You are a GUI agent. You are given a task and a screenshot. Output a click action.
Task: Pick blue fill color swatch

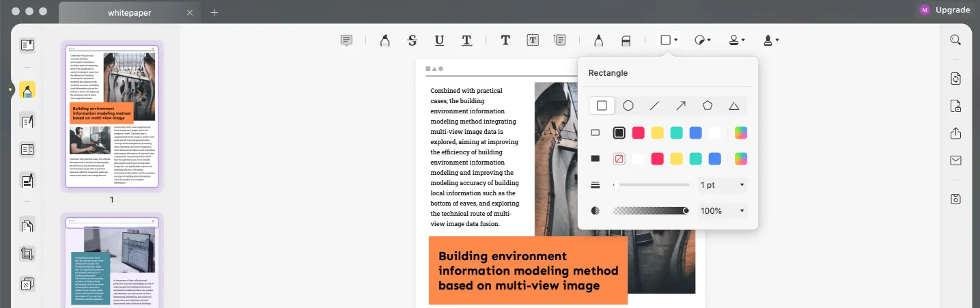pos(715,158)
